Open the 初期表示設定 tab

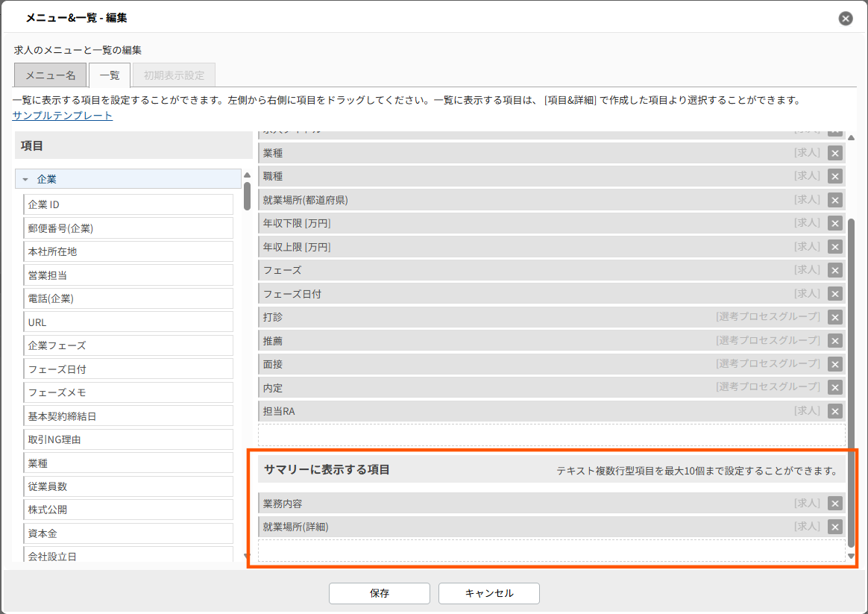[x=174, y=75]
